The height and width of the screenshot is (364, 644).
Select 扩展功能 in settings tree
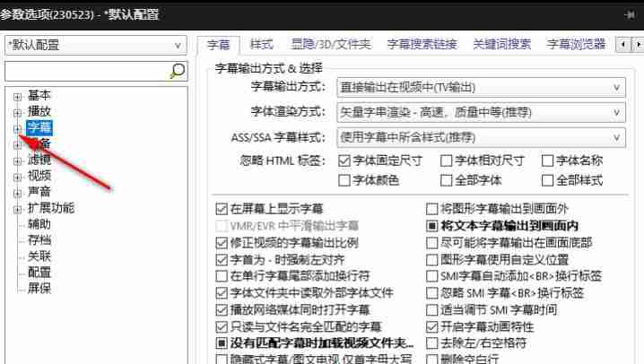click(x=51, y=208)
